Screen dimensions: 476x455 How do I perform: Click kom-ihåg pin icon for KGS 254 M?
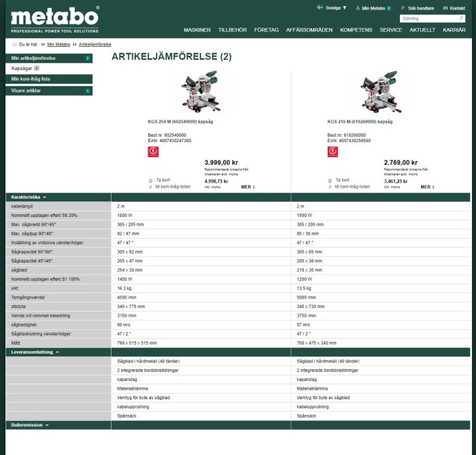click(x=150, y=187)
